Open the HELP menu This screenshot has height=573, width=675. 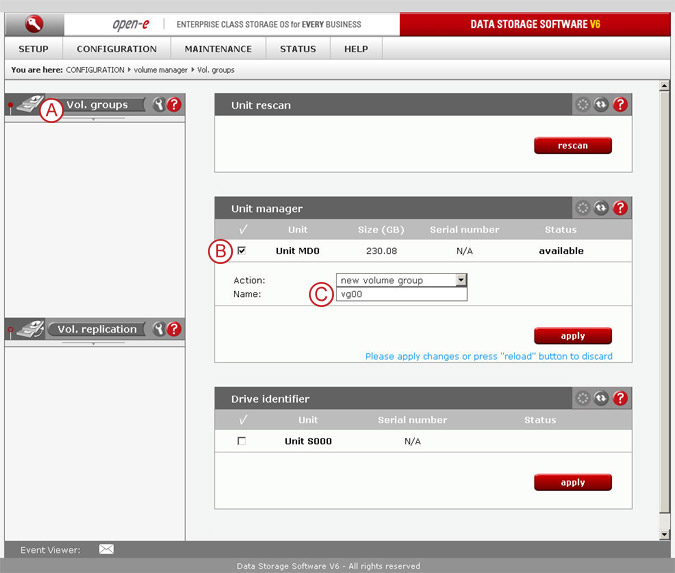coord(356,49)
